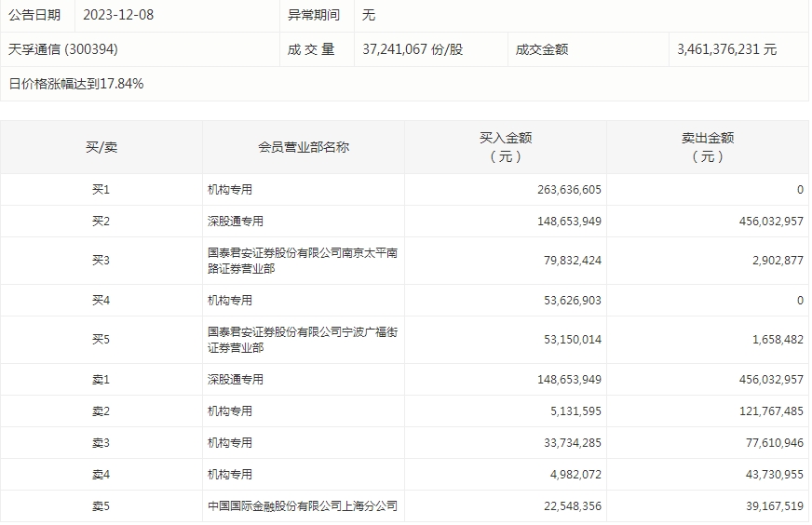Select the announcement date 2023-12-08
The image size is (812, 525).
(116, 15)
